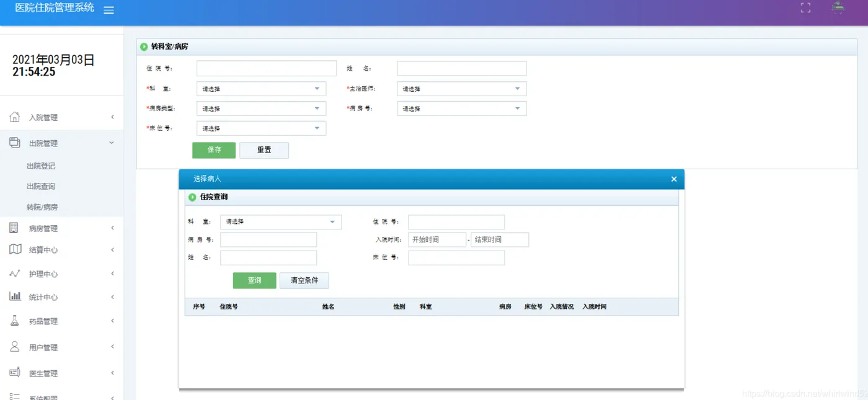868x400 pixels.
Task: Expand 统计中心 using its chevron
Action: pos(112,297)
